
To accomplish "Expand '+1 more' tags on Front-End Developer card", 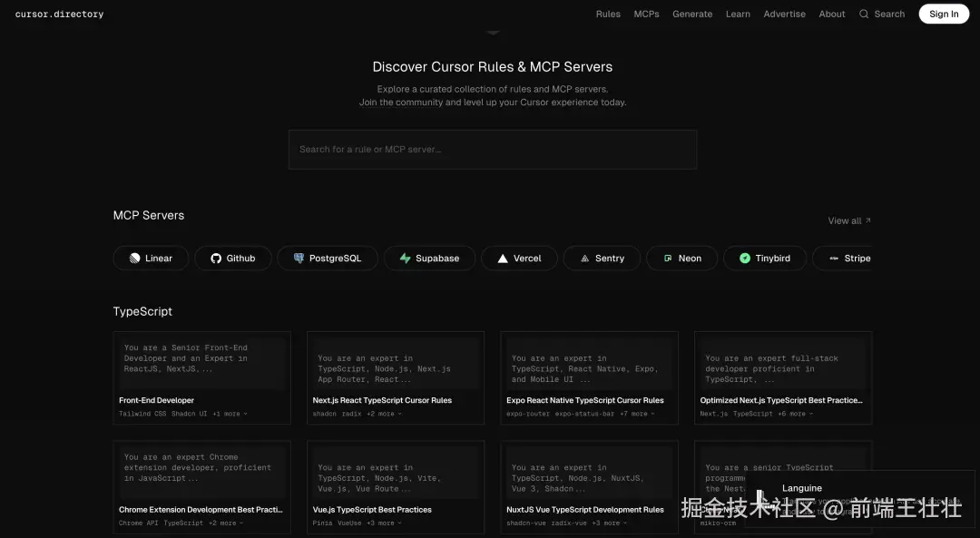I will pos(230,414).
